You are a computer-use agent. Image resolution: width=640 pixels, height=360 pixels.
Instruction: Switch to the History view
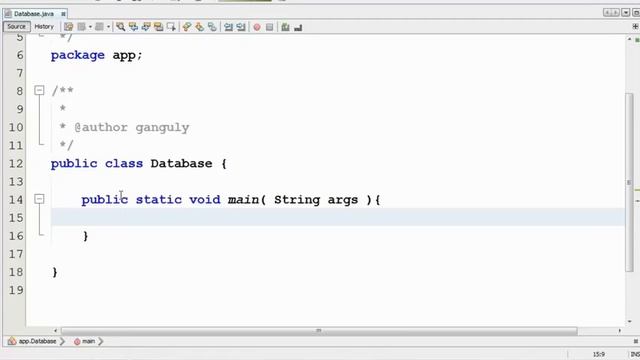44,27
